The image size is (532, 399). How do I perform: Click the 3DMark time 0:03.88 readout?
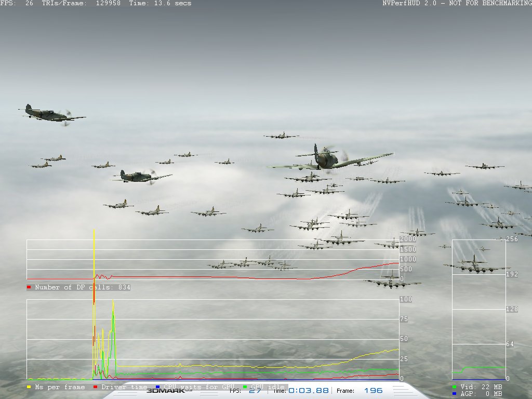[309, 391]
